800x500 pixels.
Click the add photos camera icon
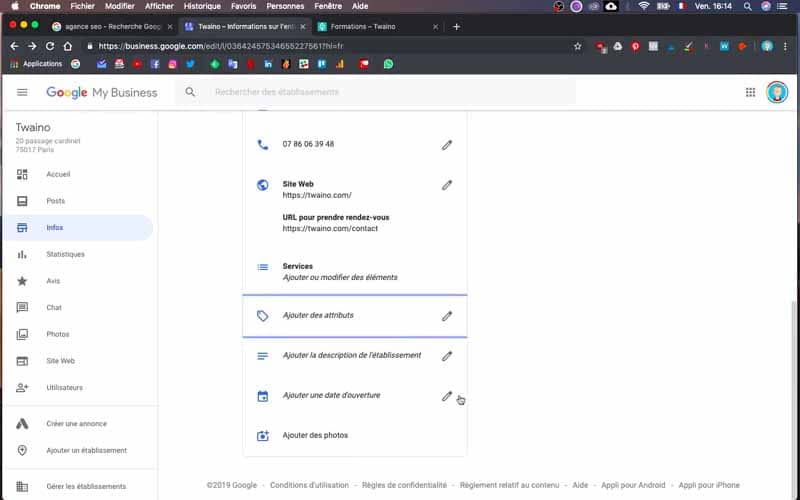(262, 436)
